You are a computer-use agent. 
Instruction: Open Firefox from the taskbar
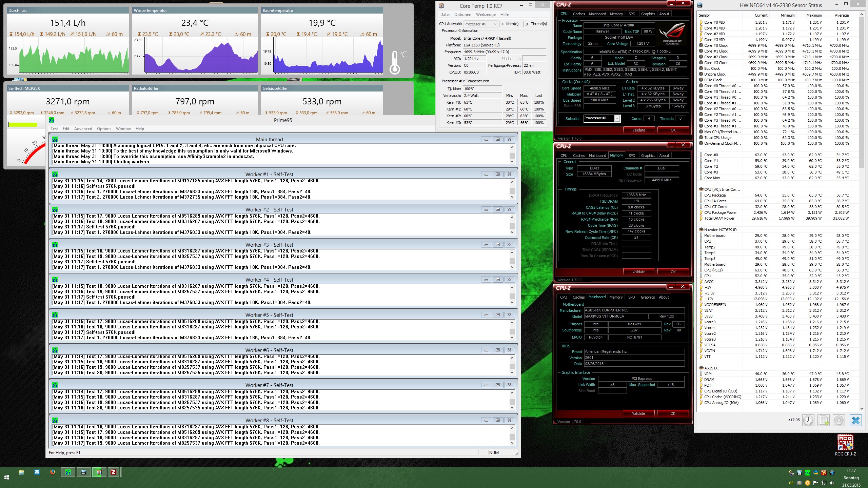point(53,472)
